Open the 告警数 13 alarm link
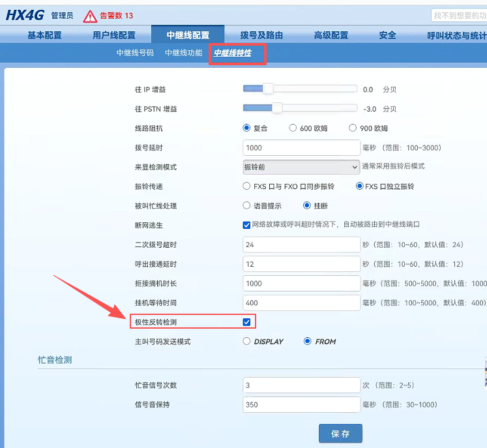The height and width of the screenshot is (448, 487). tap(117, 16)
